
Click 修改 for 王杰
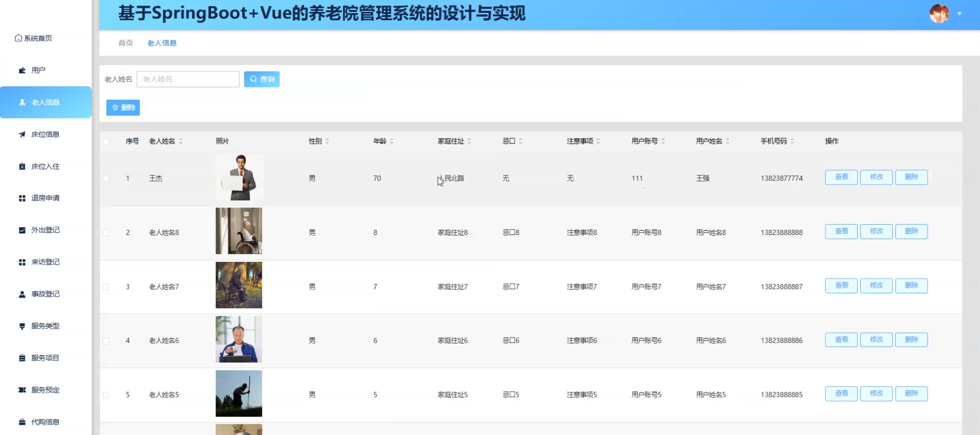click(876, 177)
